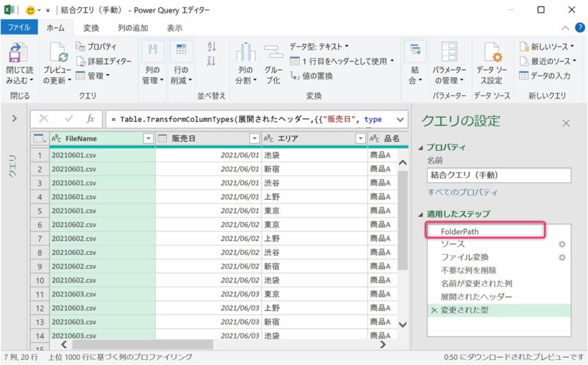This screenshot has height=365, width=588.
Task: Edit the query name field 結合クエリ（手動）
Action: pyautogui.click(x=499, y=175)
